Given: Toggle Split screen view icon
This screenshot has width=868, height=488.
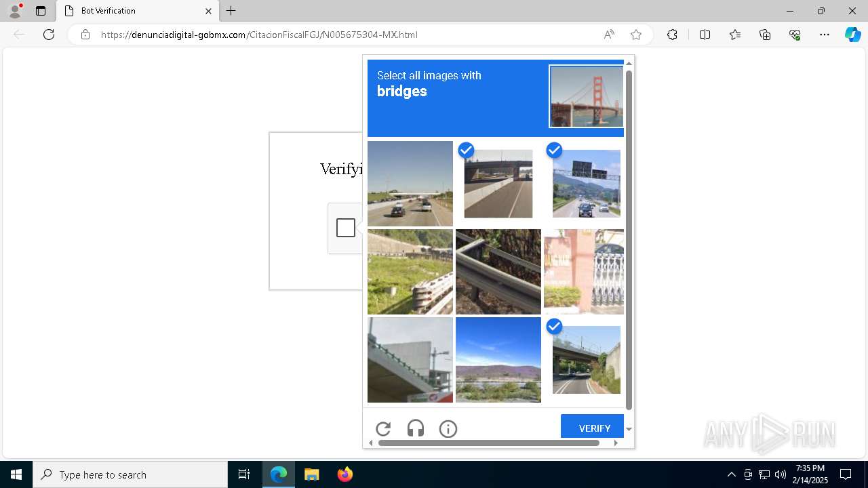Looking at the screenshot, I should pos(705,35).
